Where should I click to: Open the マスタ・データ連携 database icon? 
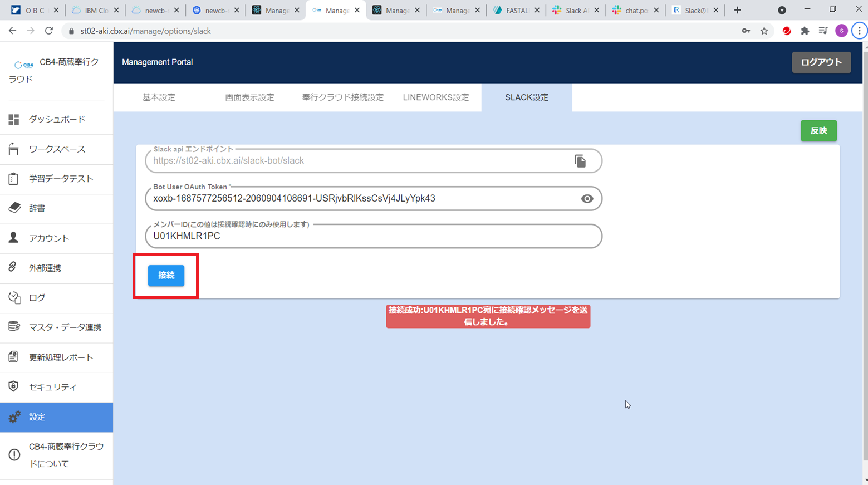coord(14,327)
